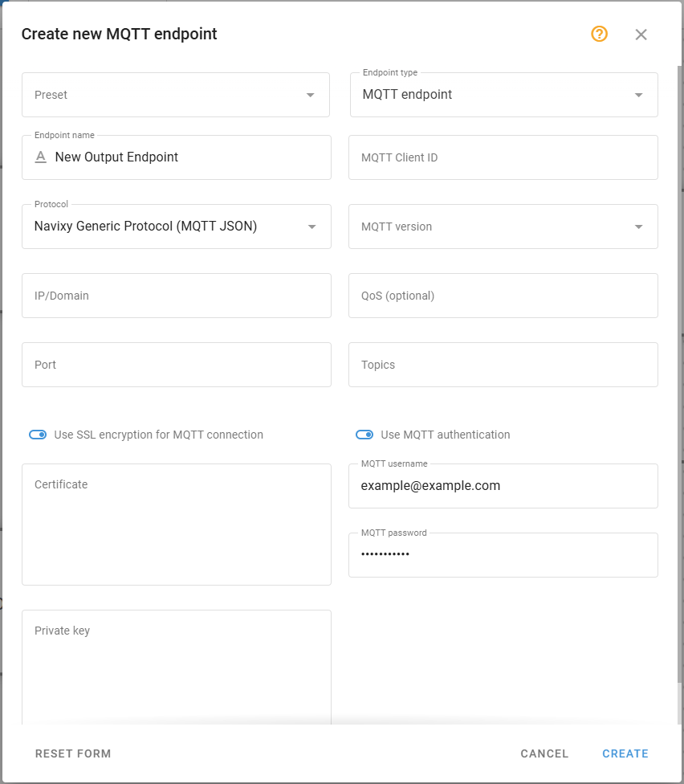Screen dimensions: 684x784
Task: Disable MQTT authentication
Action: pyautogui.click(x=364, y=435)
